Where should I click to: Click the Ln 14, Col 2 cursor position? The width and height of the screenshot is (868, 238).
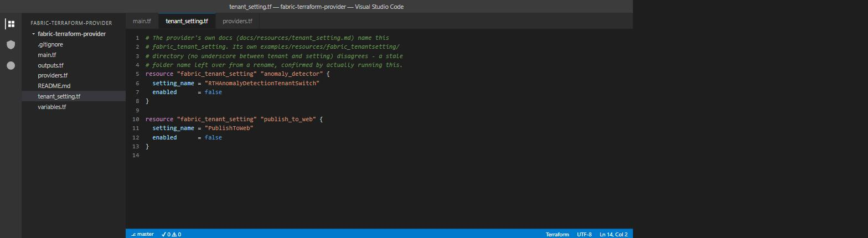point(613,234)
